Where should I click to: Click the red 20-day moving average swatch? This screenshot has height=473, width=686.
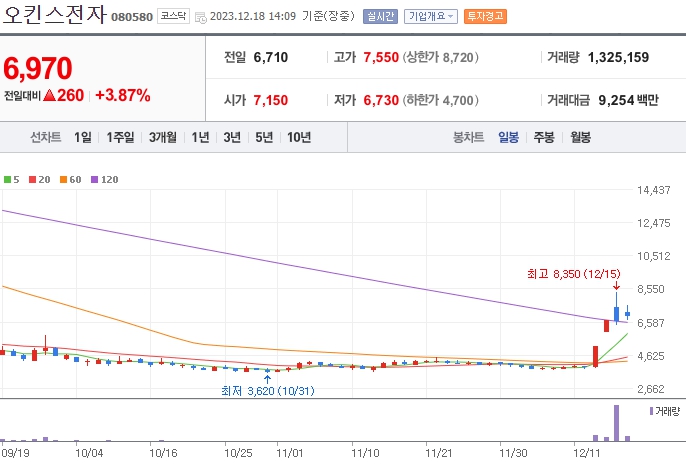[32, 179]
